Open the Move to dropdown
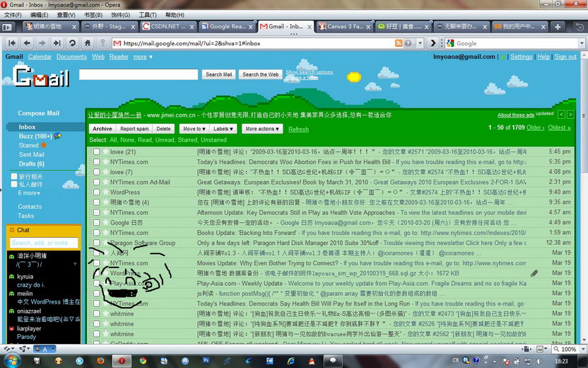This screenshot has height=368, width=588. 194,129
